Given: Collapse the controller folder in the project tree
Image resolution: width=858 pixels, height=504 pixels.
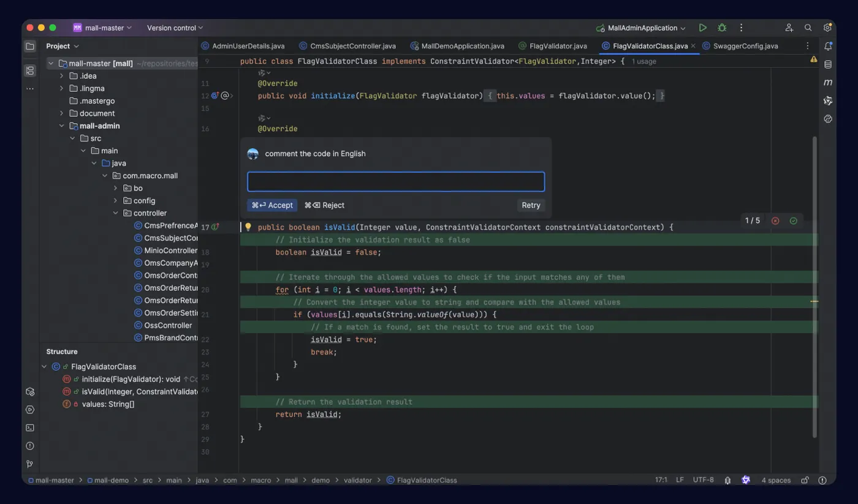Looking at the screenshot, I should click(116, 213).
